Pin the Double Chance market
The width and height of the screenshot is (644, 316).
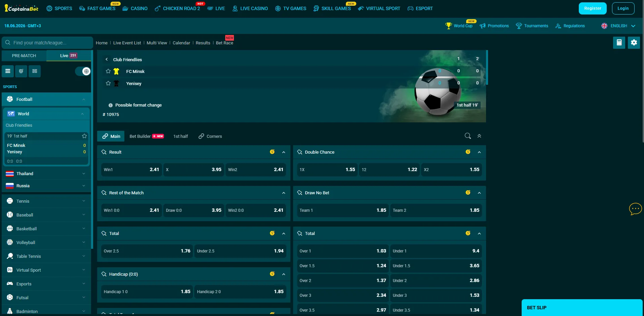point(300,152)
